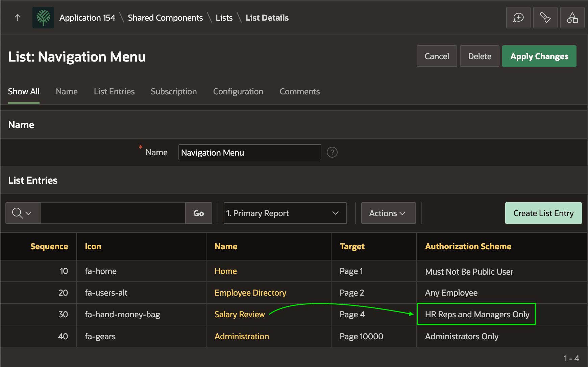The image size is (588, 367).
Task: Open the Primary Report dropdown
Action: [x=285, y=213]
